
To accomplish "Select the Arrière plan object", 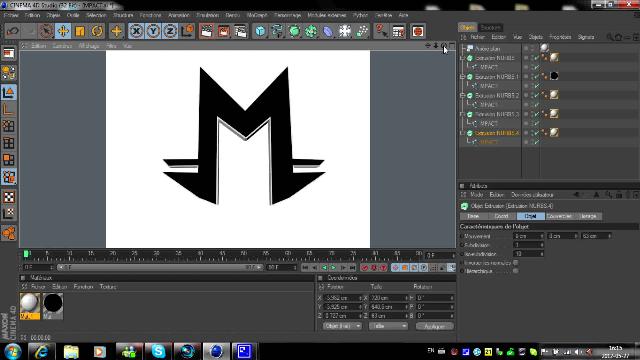I will point(487,49).
